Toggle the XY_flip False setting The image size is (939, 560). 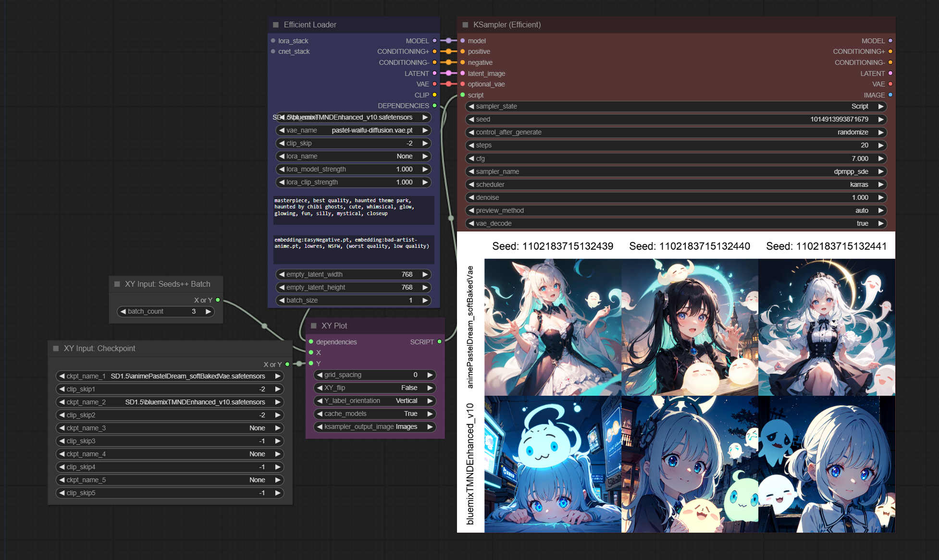click(x=375, y=388)
